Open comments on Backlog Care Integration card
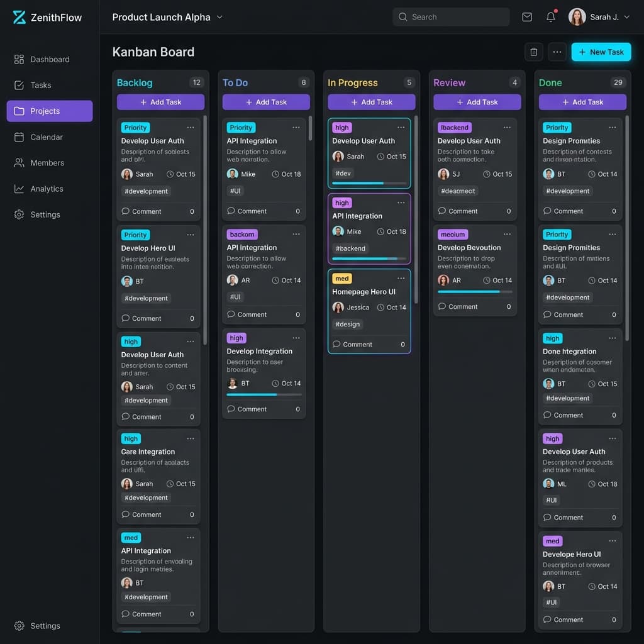The width and height of the screenshot is (644, 644). pyautogui.click(x=142, y=514)
